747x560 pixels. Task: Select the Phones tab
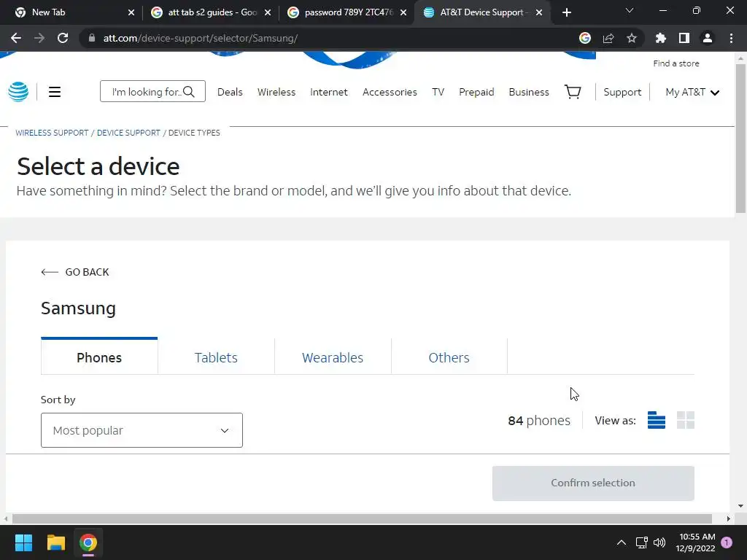pyautogui.click(x=99, y=357)
